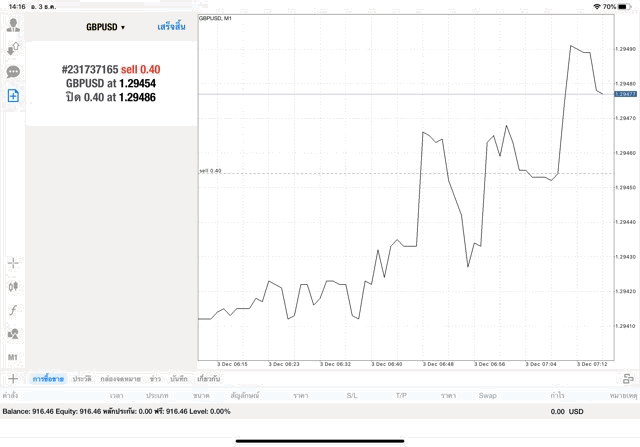Select the GBPUSD at 1.29454 line
The width and height of the screenshot is (640, 447).
point(111,84)
